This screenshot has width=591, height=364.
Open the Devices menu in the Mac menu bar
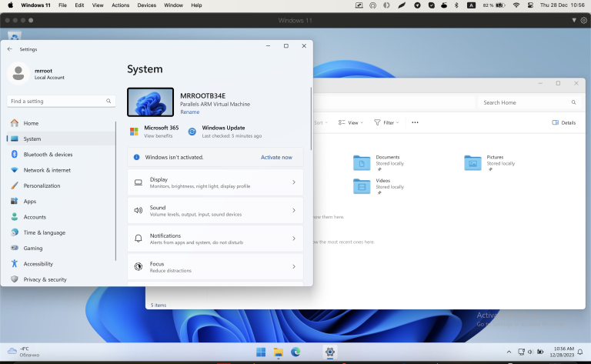pyautogui.click(x=146, y=5)
